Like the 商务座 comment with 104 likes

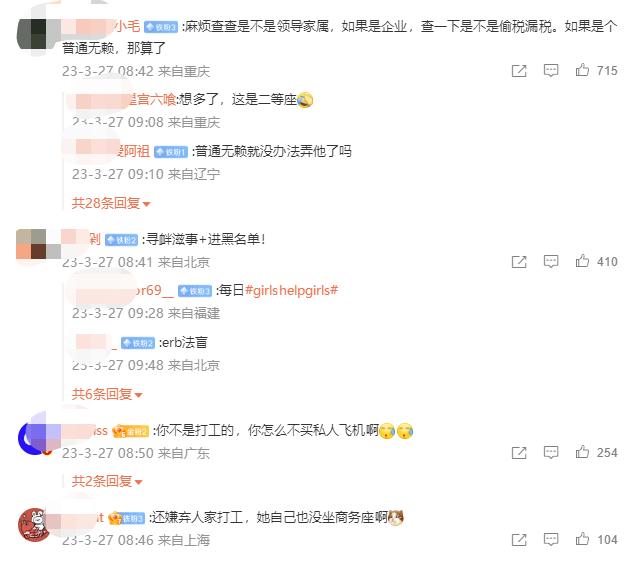[x=582, y=539]
